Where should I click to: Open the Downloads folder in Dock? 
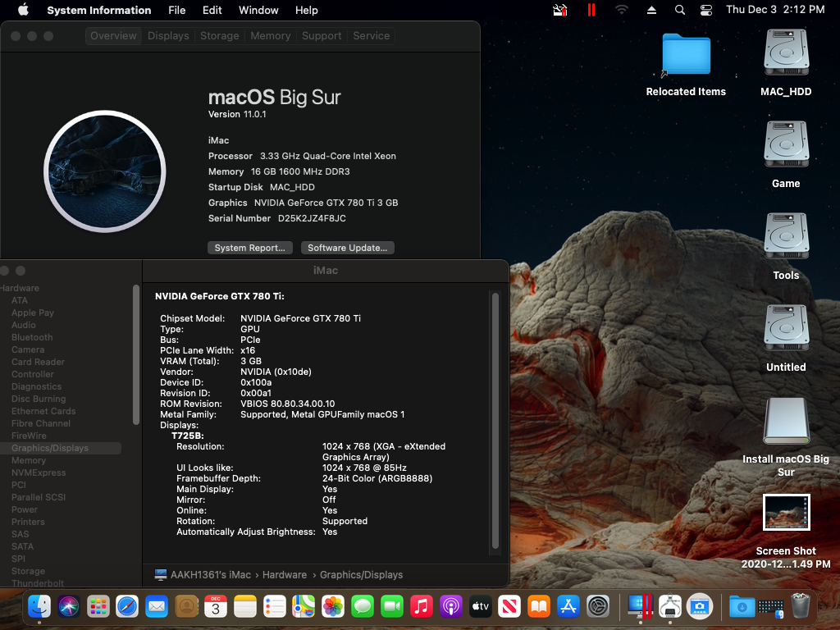tap(742, 607)
